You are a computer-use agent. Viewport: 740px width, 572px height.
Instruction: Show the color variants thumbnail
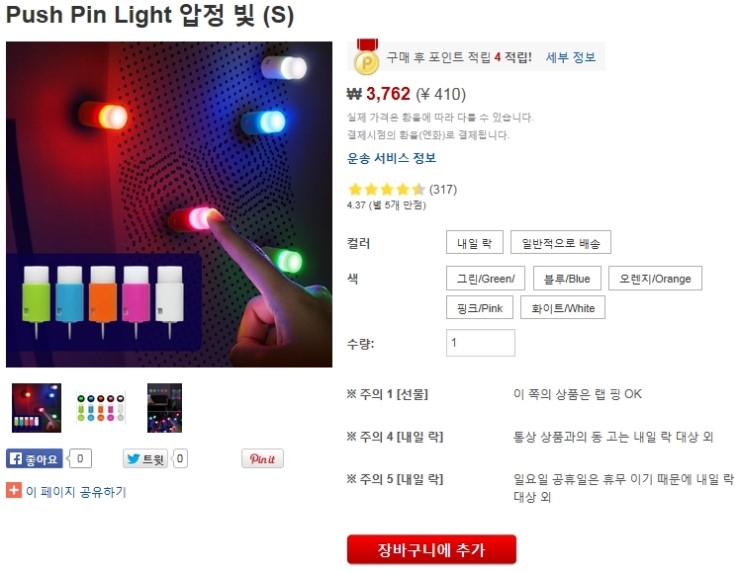click(x=100, y=408)
